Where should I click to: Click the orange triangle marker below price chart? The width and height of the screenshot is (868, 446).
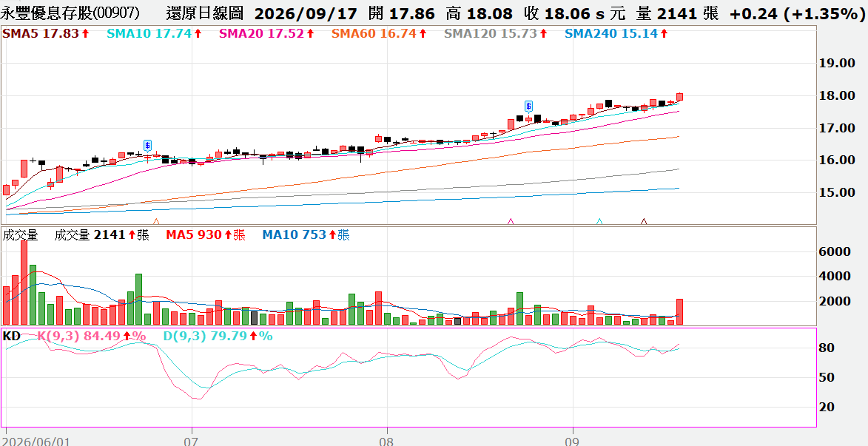pyautogui.click(x=156, y=221)
